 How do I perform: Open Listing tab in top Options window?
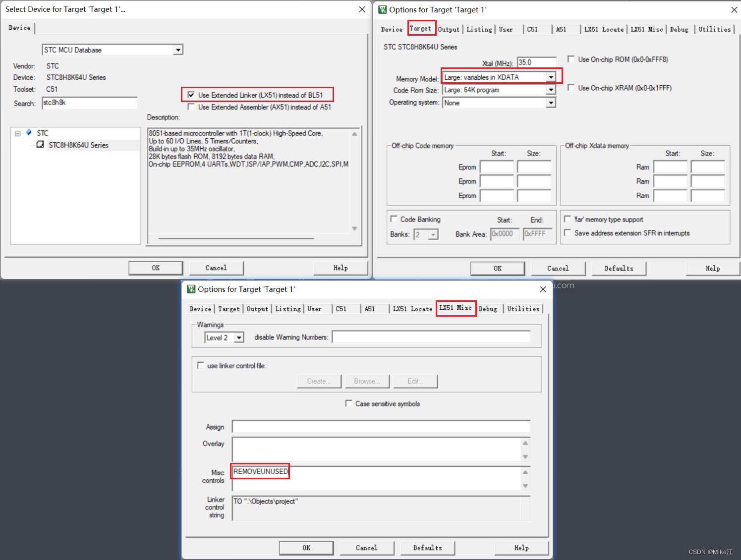tap(479, 30)
